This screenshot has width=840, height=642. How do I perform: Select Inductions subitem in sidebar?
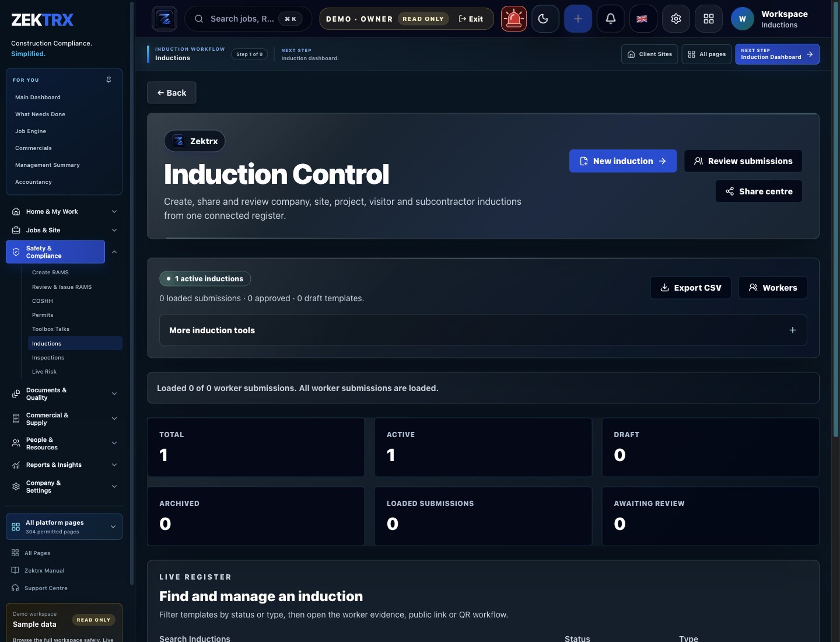pyautogui.click(x=75, y=344)
